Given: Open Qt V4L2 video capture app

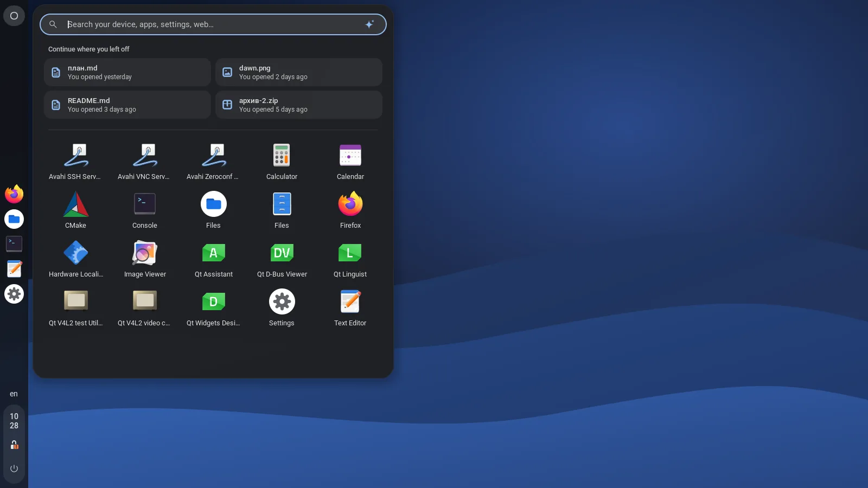Looking at the screenshot, I should click(145, 308).
